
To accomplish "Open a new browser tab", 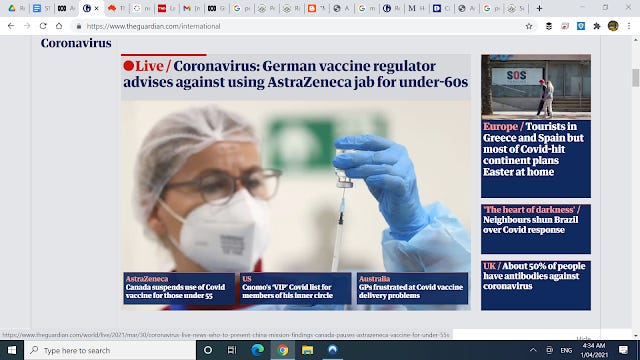I will (539, 8).
